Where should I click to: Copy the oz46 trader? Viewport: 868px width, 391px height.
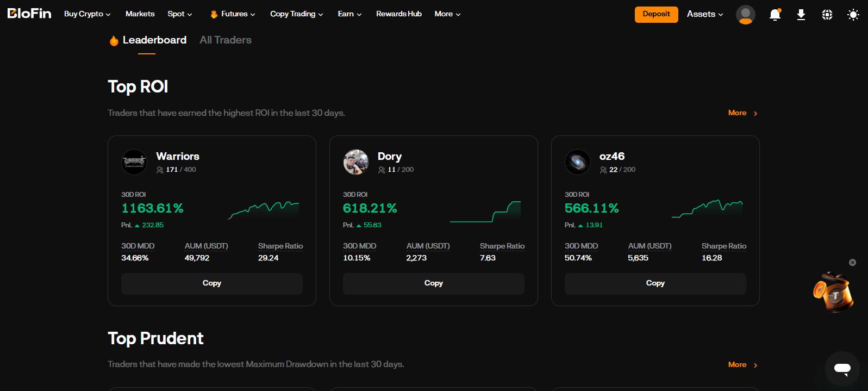point(655,283)
